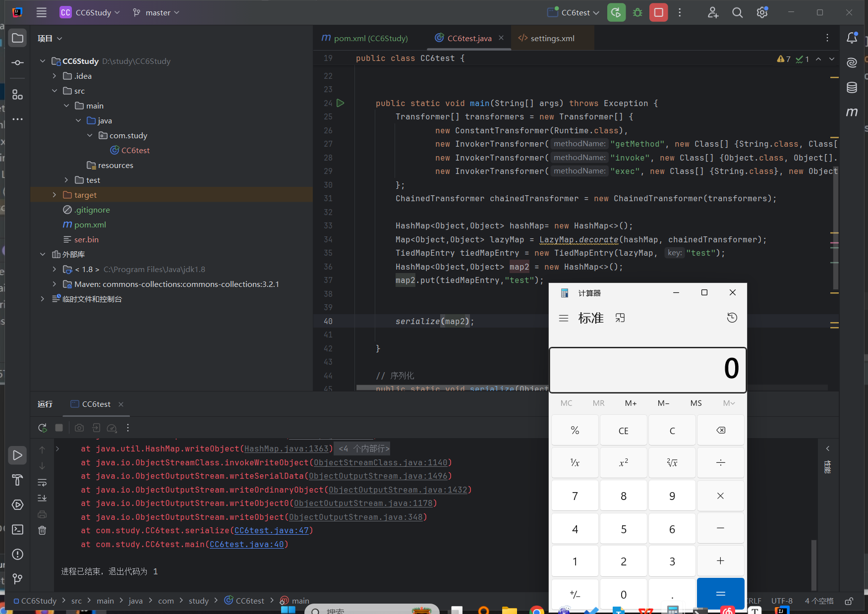Close the CC6test.java editor tab
Screen dimensions: 868x614
point(501,38)
